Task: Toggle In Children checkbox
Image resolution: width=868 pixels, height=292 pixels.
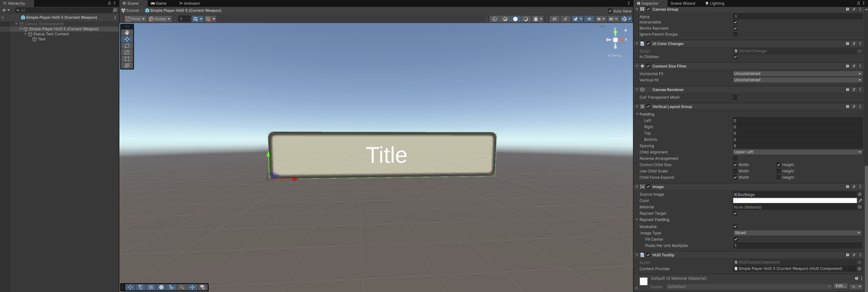Action: tap(735, 57)
